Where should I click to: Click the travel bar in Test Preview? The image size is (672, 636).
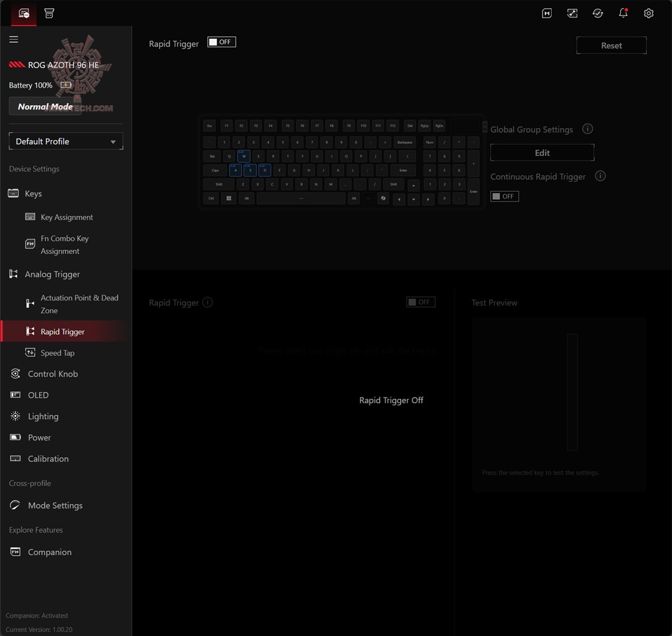pyautogui.click(x=572, y=392)
